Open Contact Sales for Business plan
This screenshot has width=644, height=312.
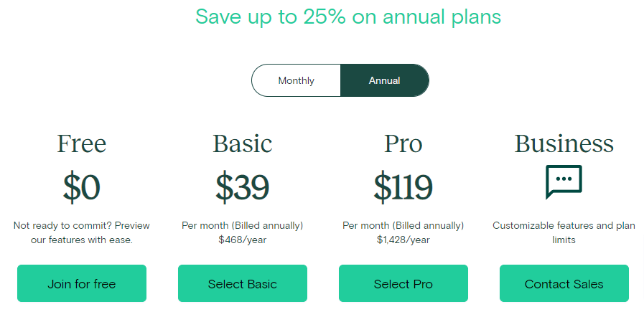coord(564,283)
